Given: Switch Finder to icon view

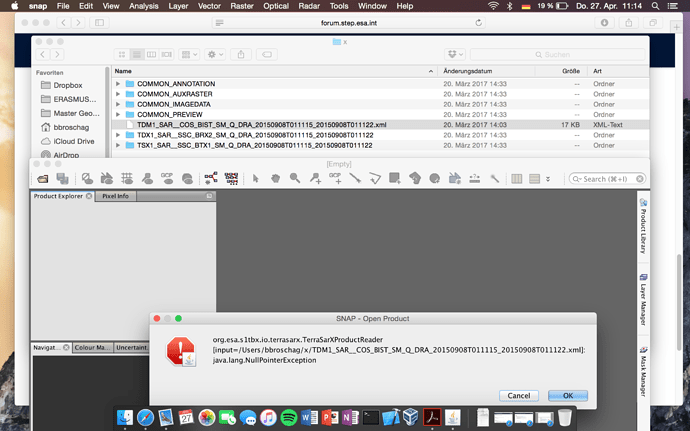Looking at the screenshot, I should pyautogui.click(x=122, y=55).
